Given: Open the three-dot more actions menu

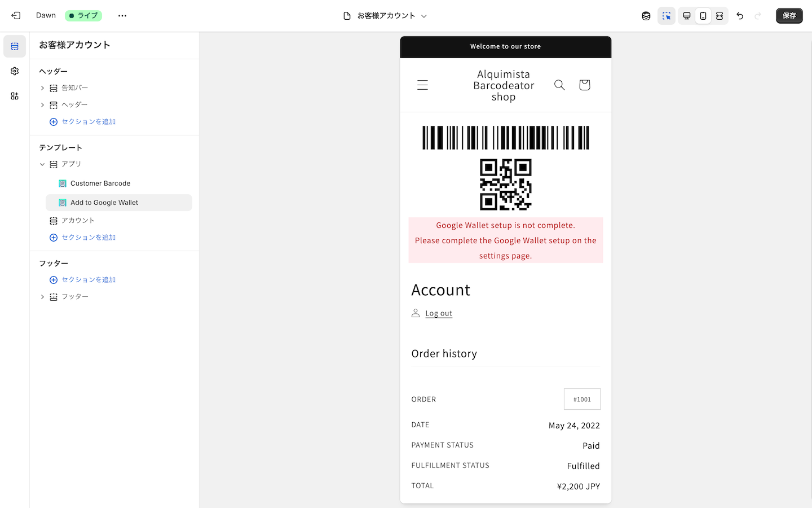Looking at the screenshot, I should pos(122,16).
